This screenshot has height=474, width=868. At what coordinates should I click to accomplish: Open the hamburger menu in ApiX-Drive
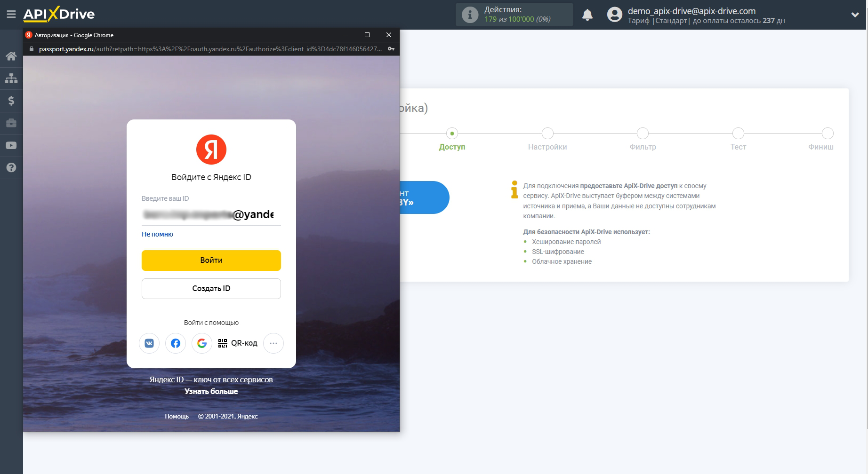[x=11, y=14]
